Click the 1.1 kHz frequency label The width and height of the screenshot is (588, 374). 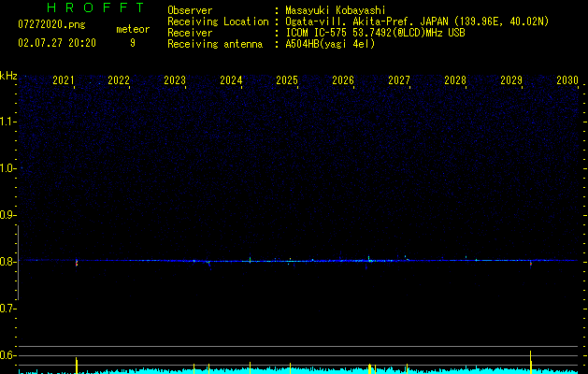[7, 122]
